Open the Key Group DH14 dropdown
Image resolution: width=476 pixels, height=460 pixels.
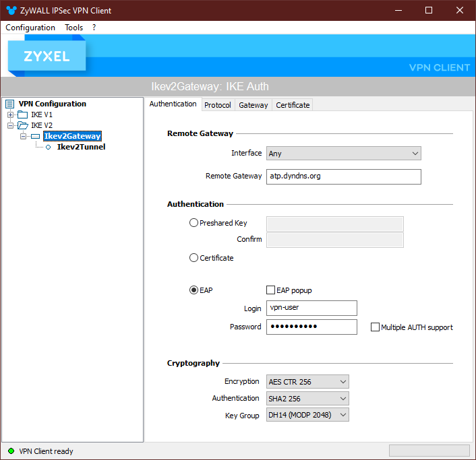click(308, 416)
